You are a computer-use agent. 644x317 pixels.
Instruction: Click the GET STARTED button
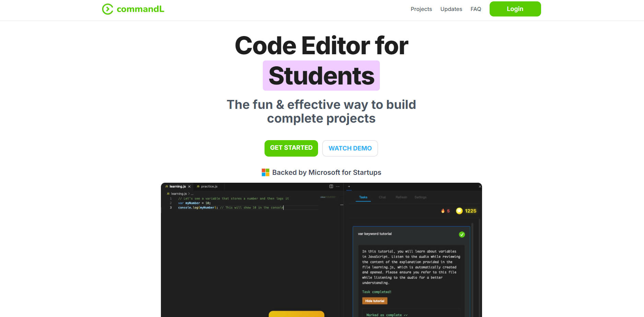pos(291,148)
